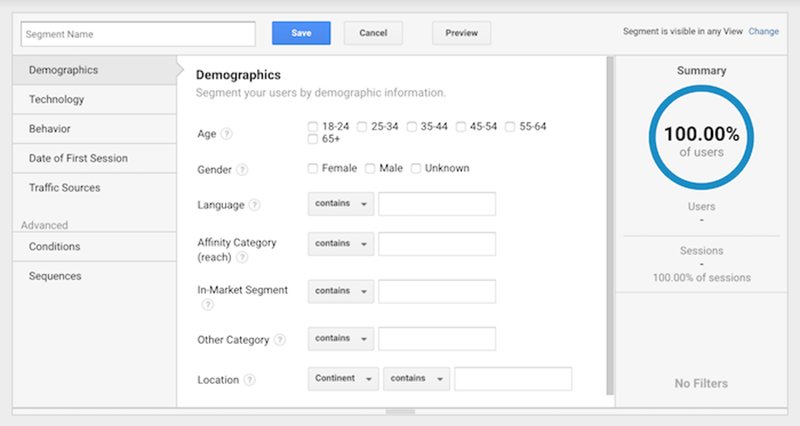
Task: Open the Language help question mark
Action: tap(255, 205)
